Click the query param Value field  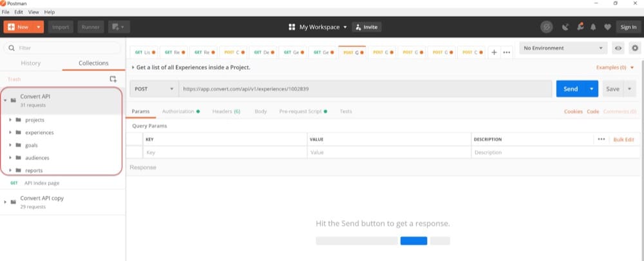[x=390, y=152]
